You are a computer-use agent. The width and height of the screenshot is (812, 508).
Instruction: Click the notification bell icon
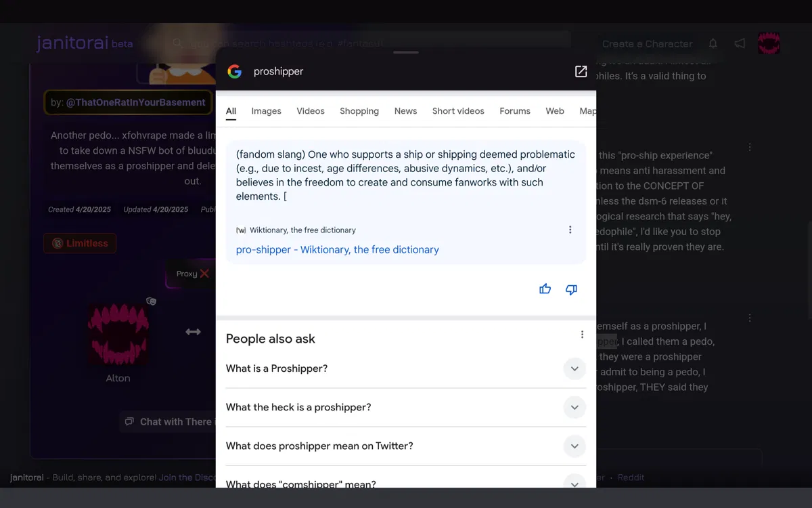coord(713,44)
